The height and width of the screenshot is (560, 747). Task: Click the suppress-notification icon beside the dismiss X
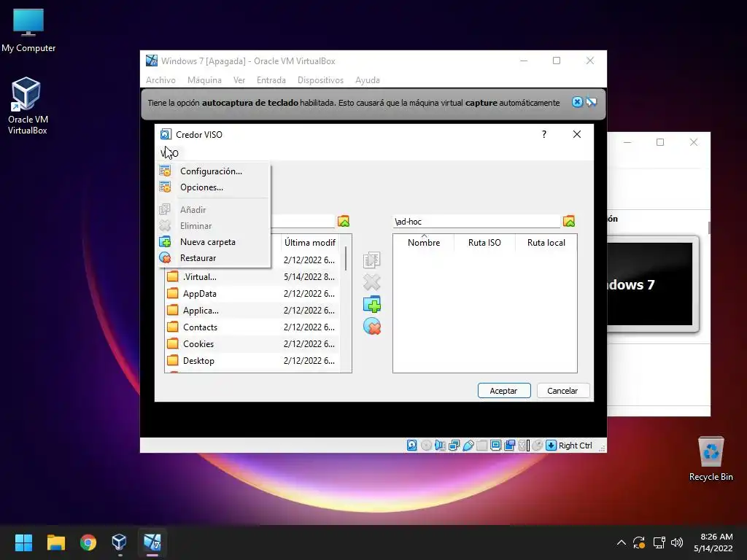pyautogui.click(x=591, y=102)
